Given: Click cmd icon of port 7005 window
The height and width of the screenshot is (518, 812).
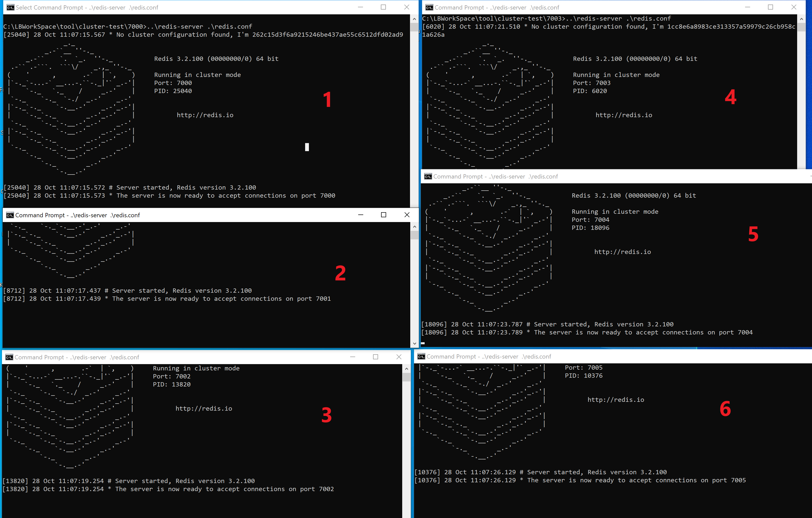Looking at the screenshot, I should pyautogui.click(x=421, y=356).
